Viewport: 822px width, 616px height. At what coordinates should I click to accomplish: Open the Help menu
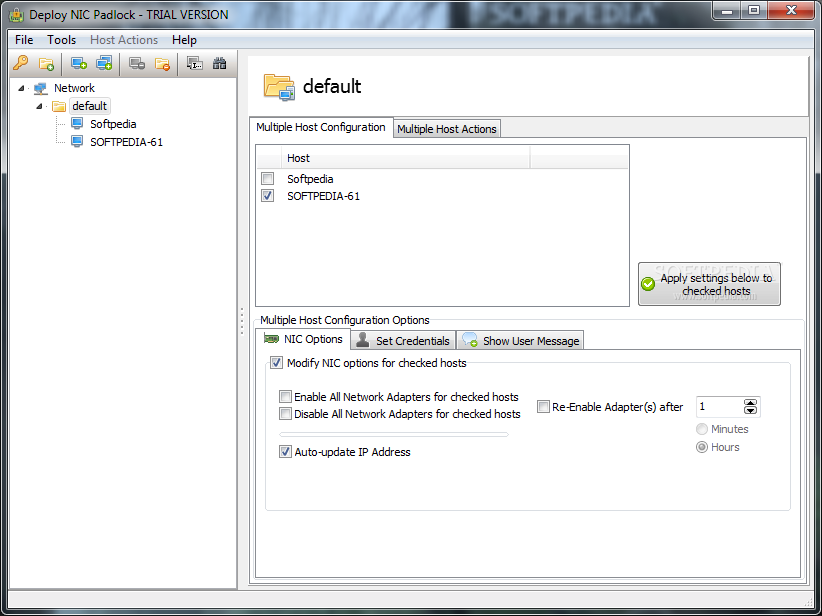[184, 40]
